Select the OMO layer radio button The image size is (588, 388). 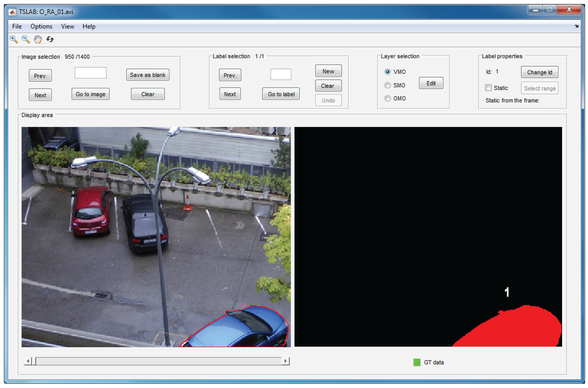point(388,99)
